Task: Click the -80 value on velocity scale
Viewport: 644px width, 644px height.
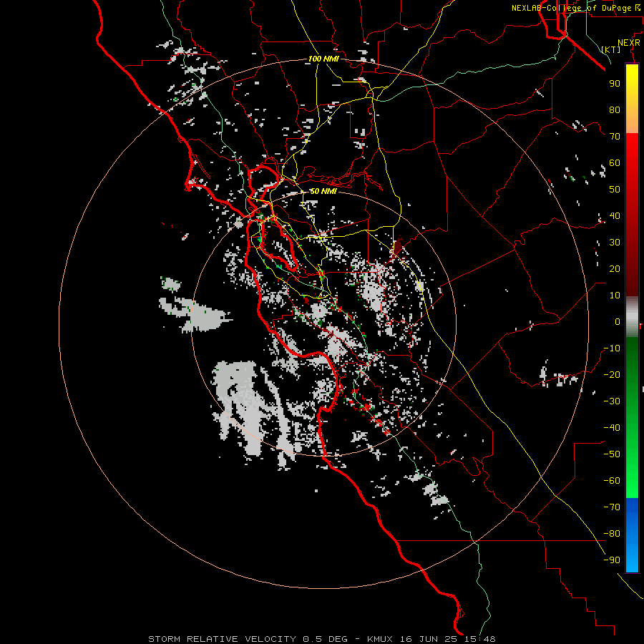Action: click(x=612, y=534)
